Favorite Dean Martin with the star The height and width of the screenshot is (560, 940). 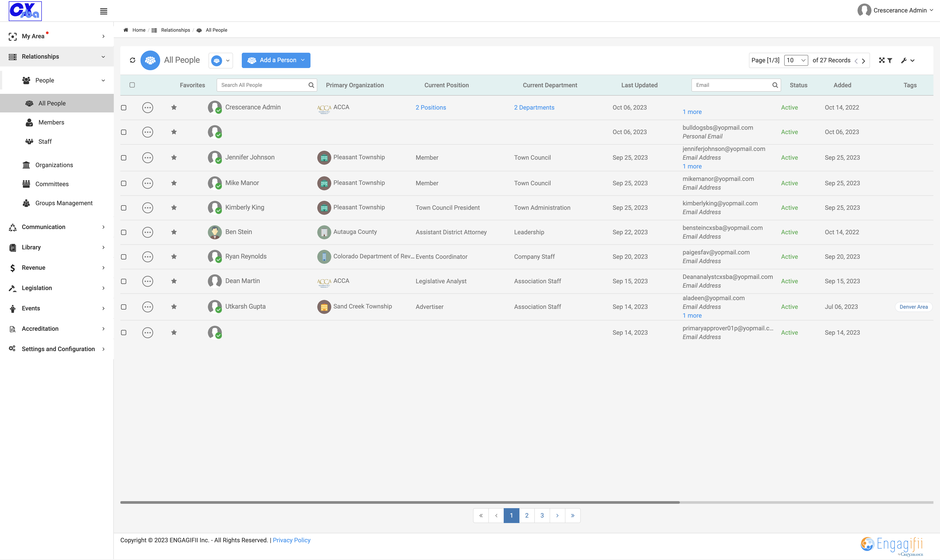click(174, 281)
